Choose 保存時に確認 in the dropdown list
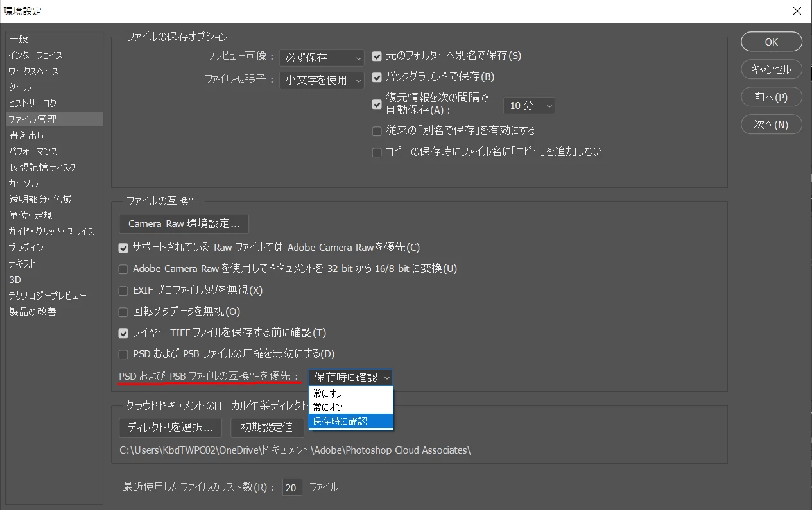 pos(350,421)
